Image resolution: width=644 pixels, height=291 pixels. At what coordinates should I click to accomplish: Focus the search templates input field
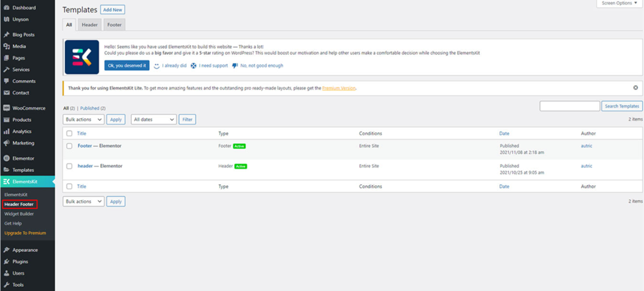pos(570,106)
